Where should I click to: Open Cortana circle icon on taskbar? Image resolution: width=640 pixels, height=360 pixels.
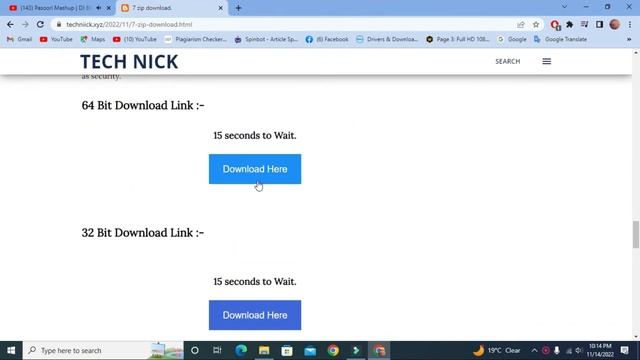click(195, 351)
